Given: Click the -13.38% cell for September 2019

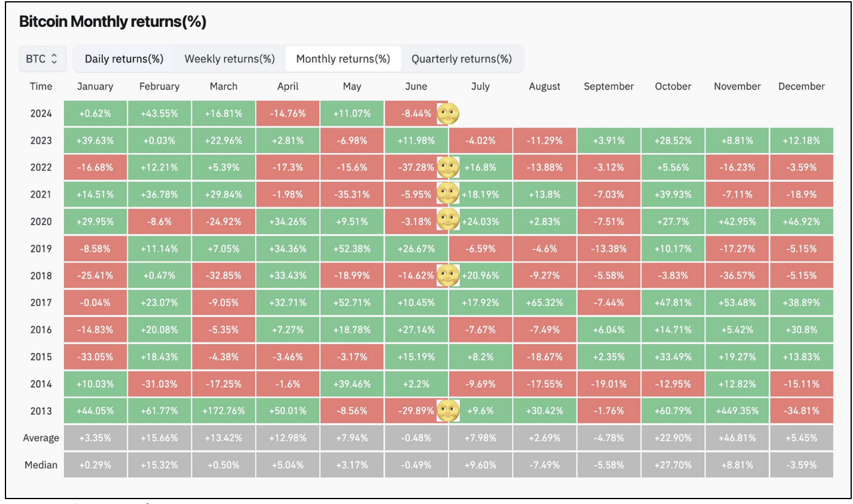Looking at the screenshot, I should click(x=609, y=248).
